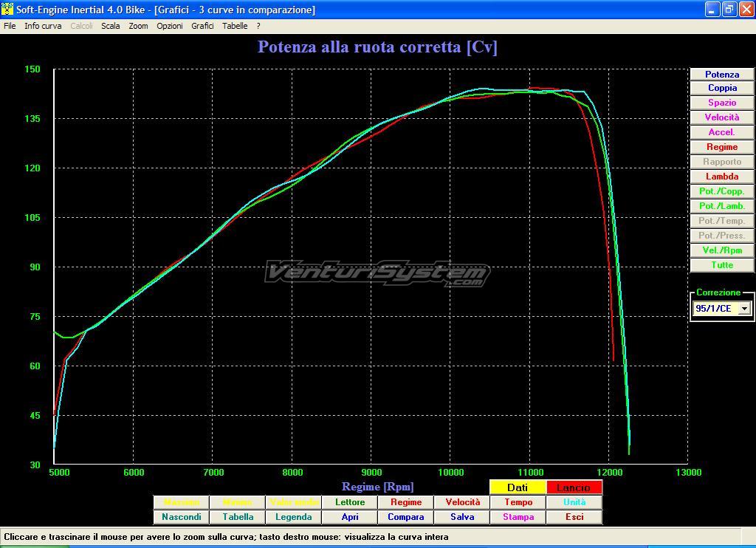The width and height of the screenshot is (756, 548).
Task: Show the Velocità graph
Action: click(722, 117)
